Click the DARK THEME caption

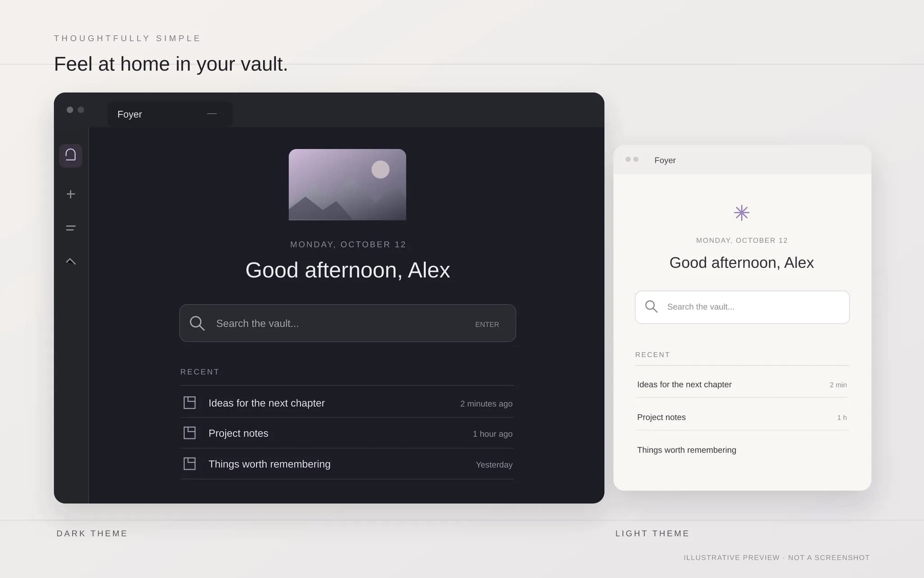tap(92, 534)
